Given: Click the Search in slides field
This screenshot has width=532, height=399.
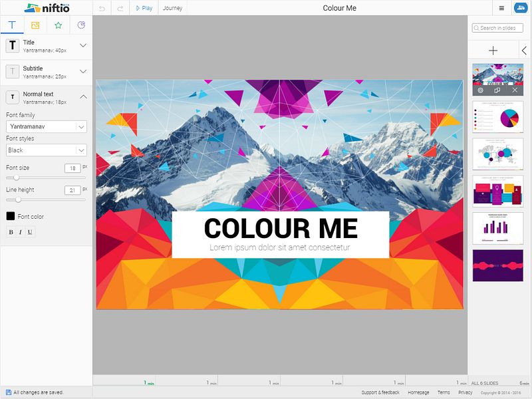Looking at the screenshot, I should click(497, 28).
